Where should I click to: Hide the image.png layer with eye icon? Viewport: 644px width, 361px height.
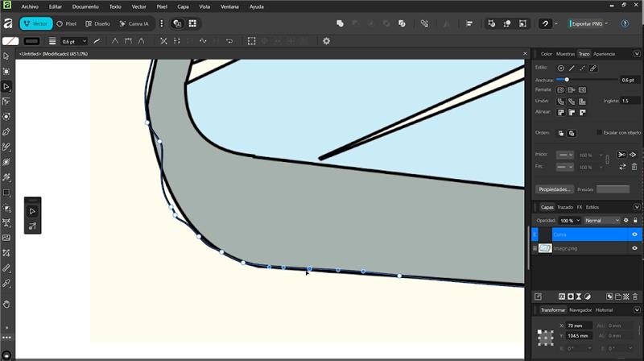[634, 248]
